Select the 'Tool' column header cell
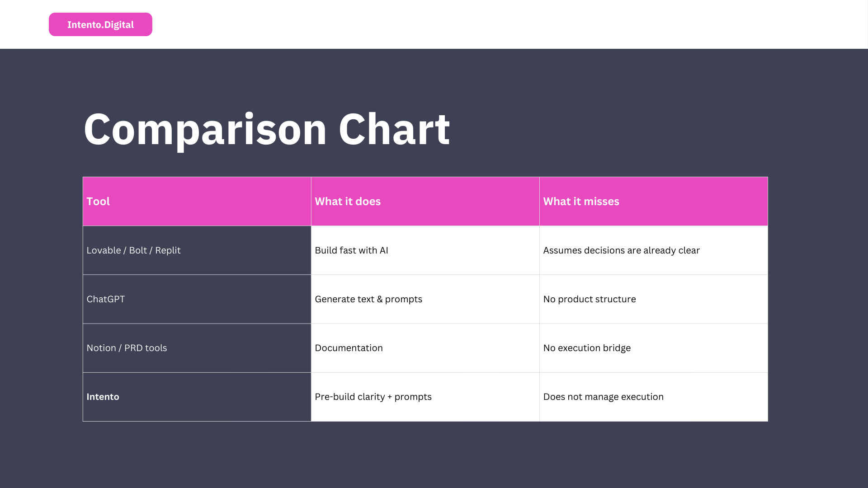868x488 pixels. click(197, 202)
